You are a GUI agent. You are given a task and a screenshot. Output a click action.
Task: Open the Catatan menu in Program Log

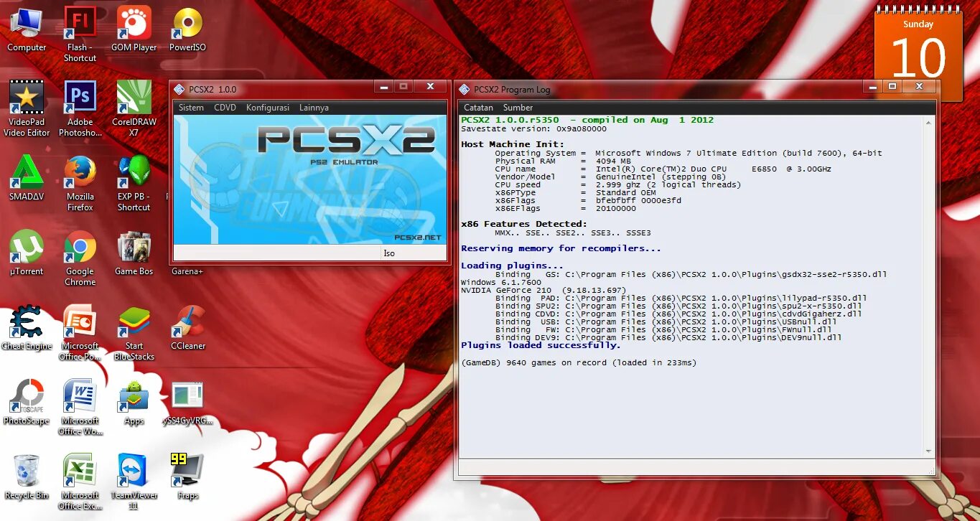(x=478, y=108)
